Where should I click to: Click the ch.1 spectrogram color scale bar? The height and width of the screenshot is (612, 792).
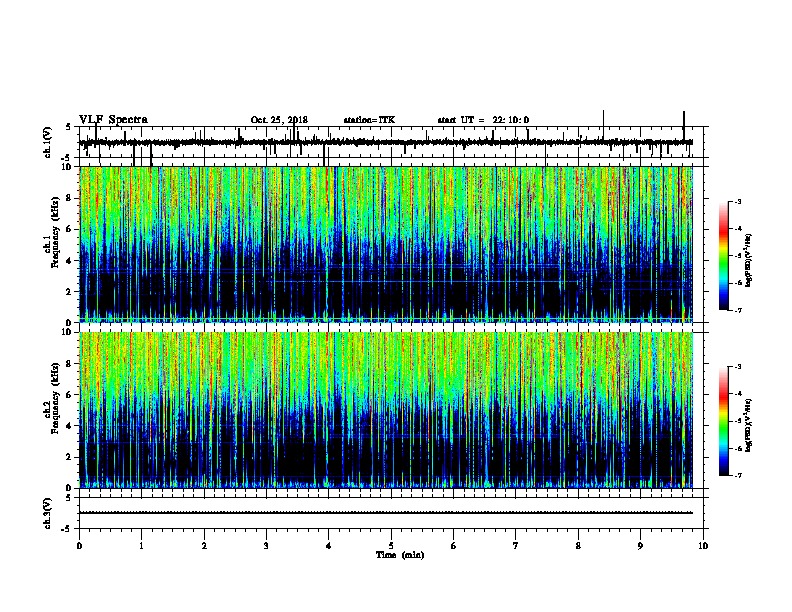(724, 256)
